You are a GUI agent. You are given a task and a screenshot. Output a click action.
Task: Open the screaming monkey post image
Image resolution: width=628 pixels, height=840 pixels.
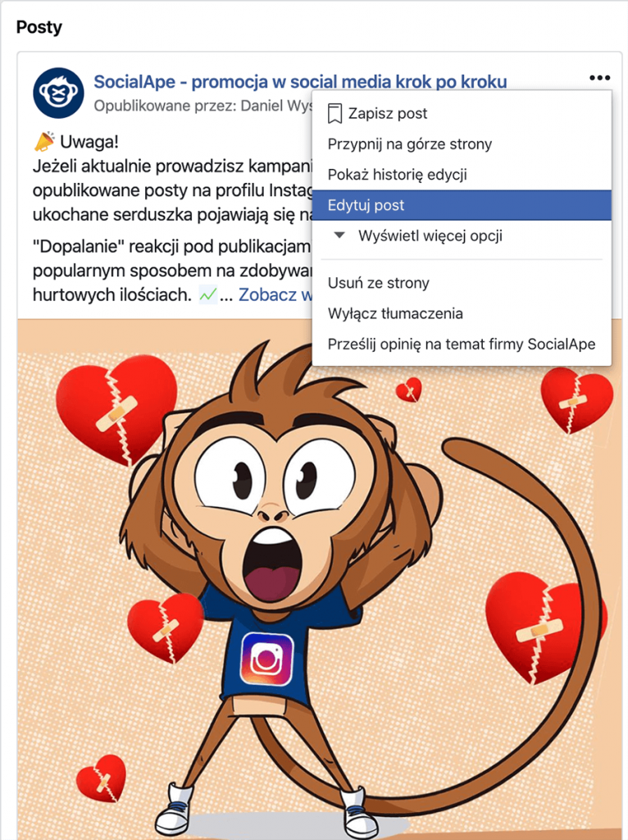pyautogui.click(x=320, y=580)
